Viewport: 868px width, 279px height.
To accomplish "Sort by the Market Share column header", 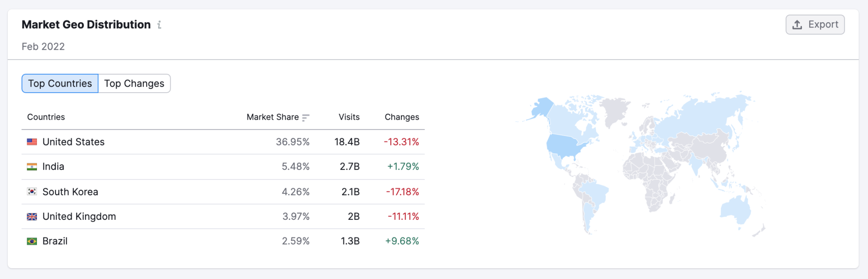I will click(x=272, y=117).
